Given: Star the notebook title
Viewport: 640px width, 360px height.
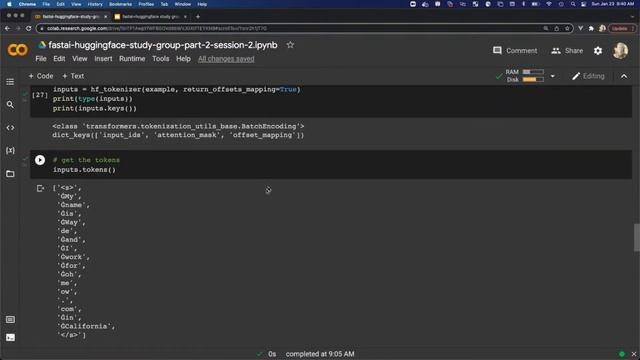Looking at the screenshot, I should (x=290, y=45).
